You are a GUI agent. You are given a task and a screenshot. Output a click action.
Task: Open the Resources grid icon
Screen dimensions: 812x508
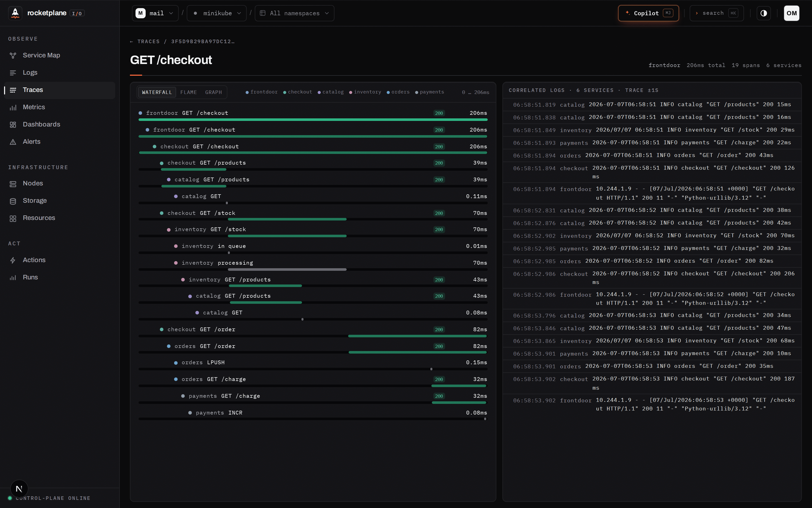coord(13,218)
